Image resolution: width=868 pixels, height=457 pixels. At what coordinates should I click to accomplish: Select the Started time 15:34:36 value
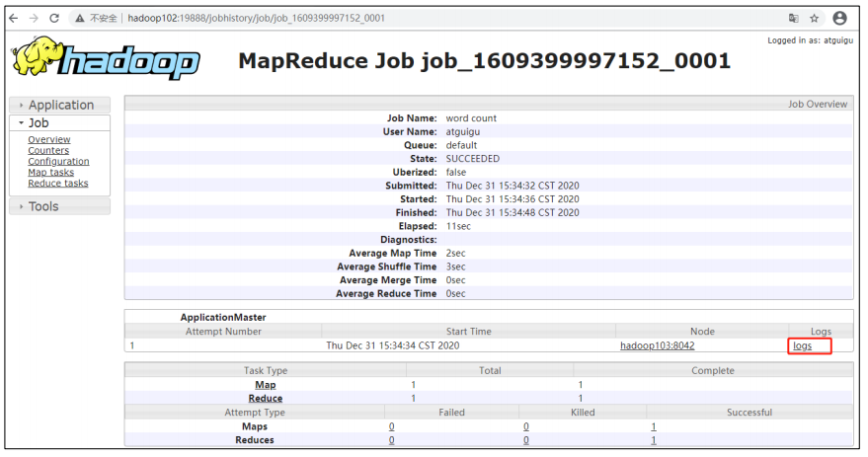point(513,199)
